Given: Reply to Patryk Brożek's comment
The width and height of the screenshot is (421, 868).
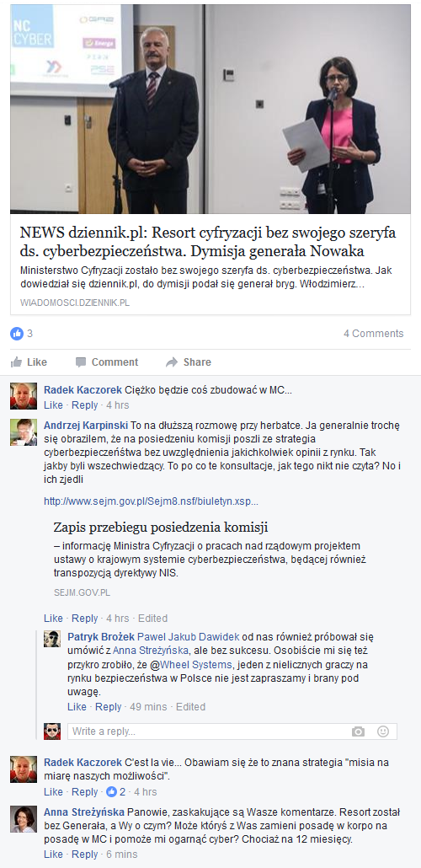Looking at the screenshot, I should [108, 707].
